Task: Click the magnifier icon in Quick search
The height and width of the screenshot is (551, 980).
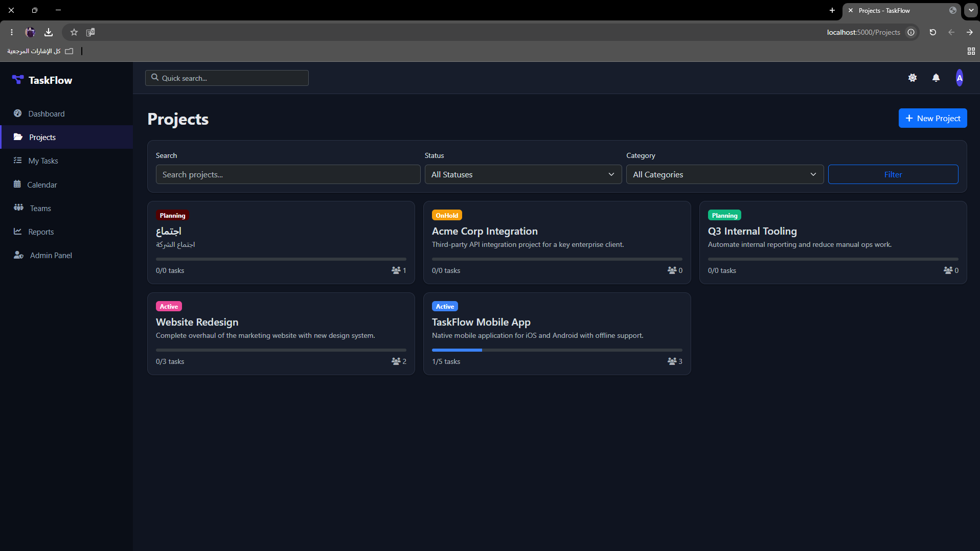Action: [x=155, y=78]
